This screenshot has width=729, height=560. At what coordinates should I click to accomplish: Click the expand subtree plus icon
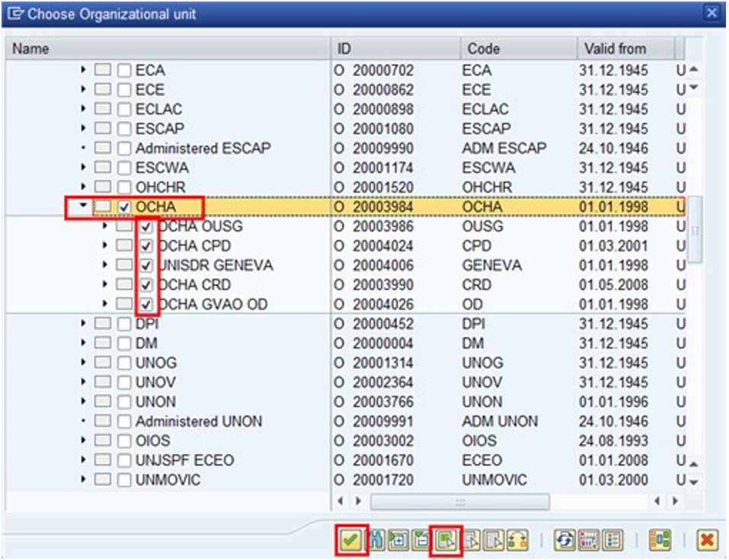[x=398, y=540]
